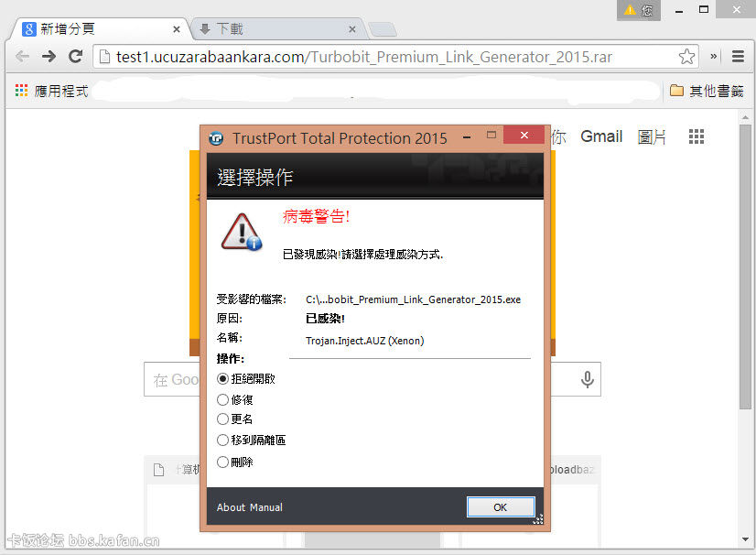
Task: Bookmark this page with the star icon
Action: pyautogui.click(x=686, y=57)
